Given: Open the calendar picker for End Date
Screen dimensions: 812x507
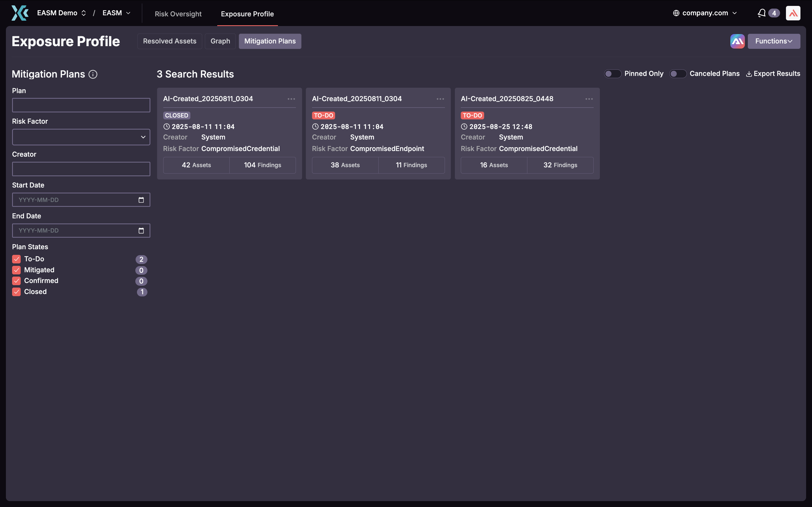Looking at the screenshot, I should coord(142,230).
